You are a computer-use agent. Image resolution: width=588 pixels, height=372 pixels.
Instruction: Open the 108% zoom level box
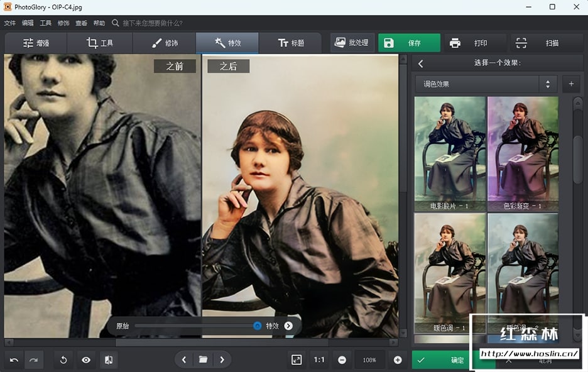[x=369, y=360]
